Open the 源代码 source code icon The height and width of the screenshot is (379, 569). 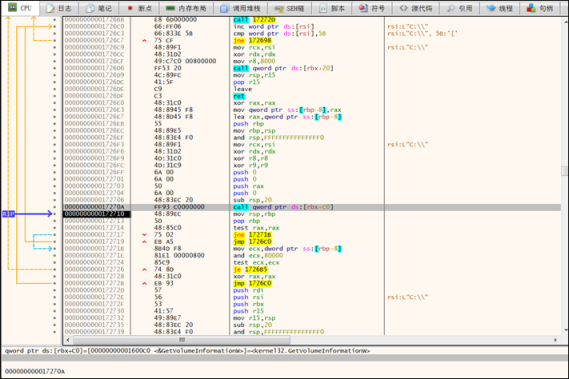[x=404, y=8]
